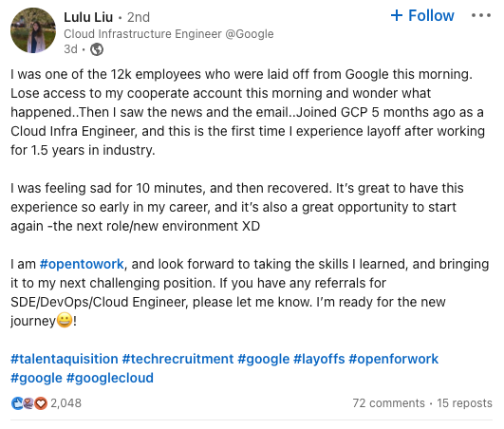The height and width of the screenshot is (429, 504).
Task: Click the like reaction icon
Action: [x=17, y=403]
